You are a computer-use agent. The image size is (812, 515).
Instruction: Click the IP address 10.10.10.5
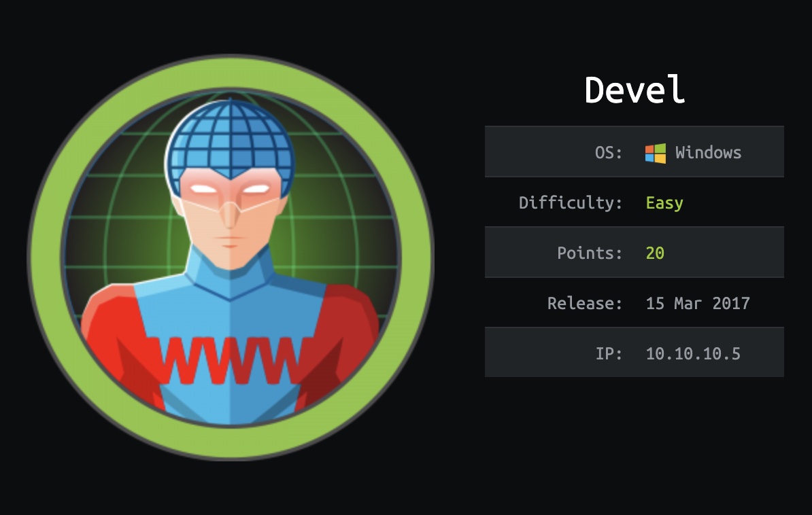click(x=693, y=353)
